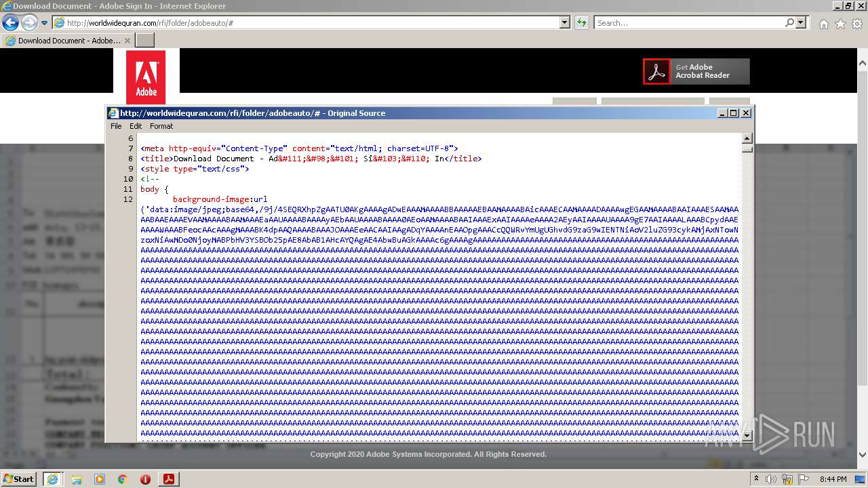Click the red Adobe logo

[x=146, y=77]
